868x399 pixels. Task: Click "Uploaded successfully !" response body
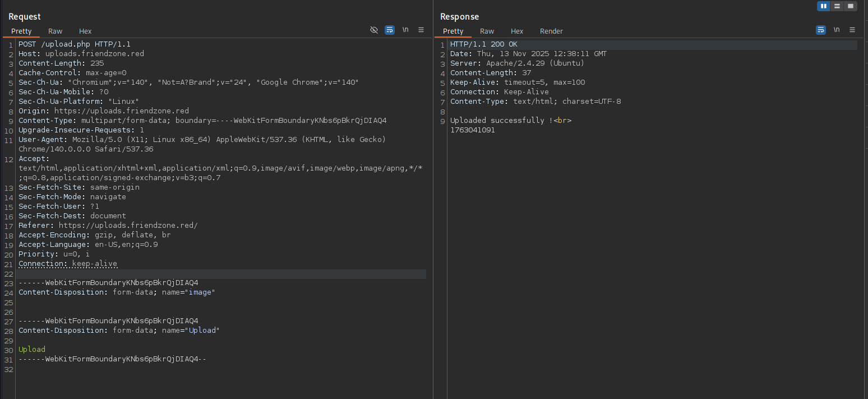click(511, 121)
